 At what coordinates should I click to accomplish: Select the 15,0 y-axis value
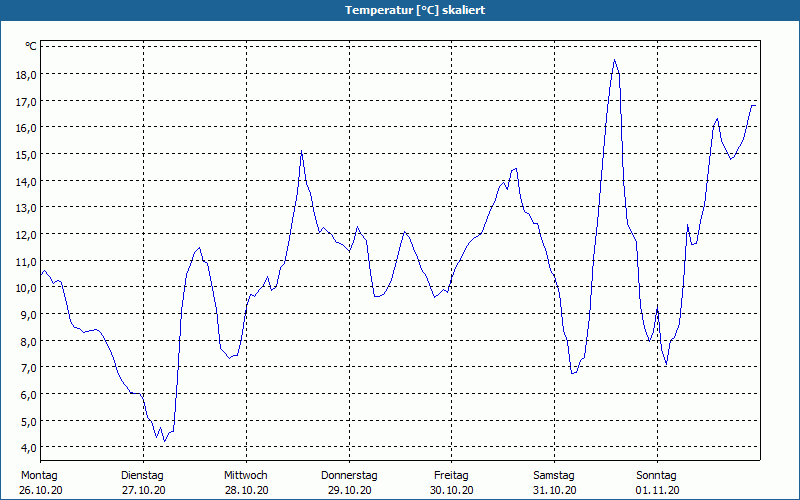pyautogui.click(x=27, y=155)
